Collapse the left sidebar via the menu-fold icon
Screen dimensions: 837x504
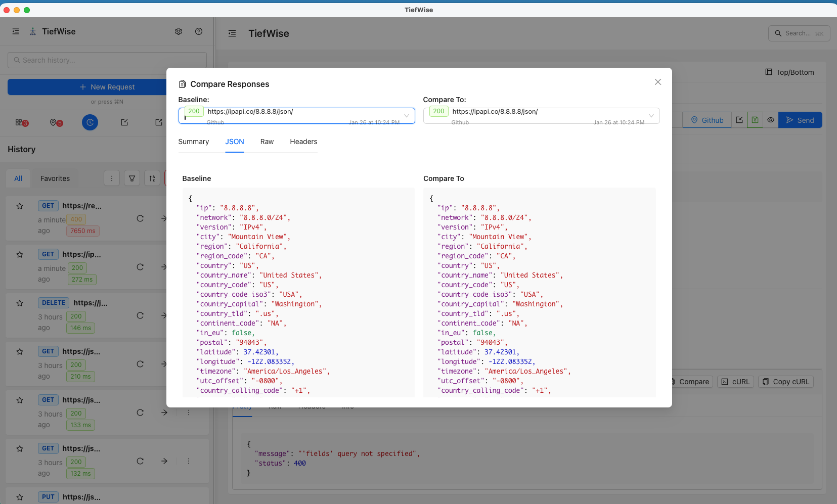pos(16,31)
